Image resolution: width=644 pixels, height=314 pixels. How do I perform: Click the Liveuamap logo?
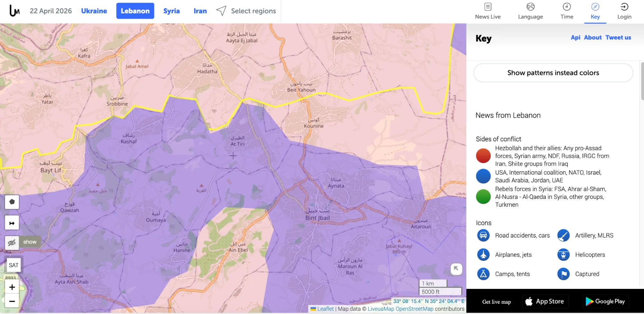(x=14, y=11)
